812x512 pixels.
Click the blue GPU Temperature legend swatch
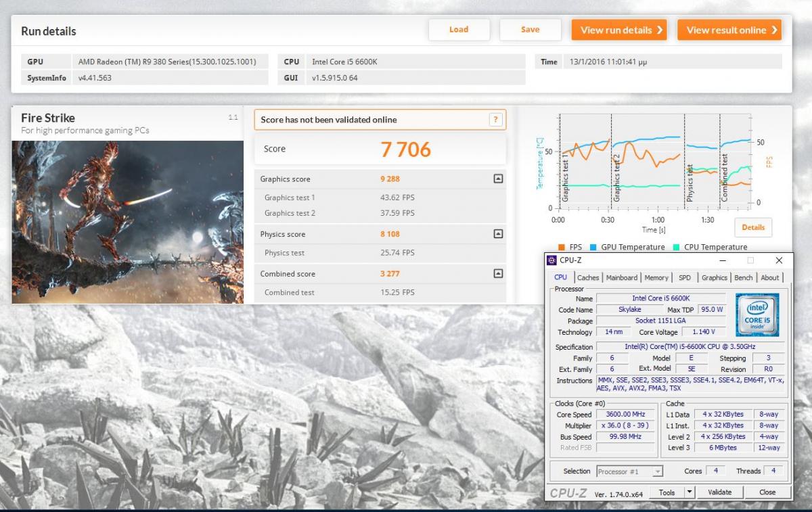coord(593,248)
